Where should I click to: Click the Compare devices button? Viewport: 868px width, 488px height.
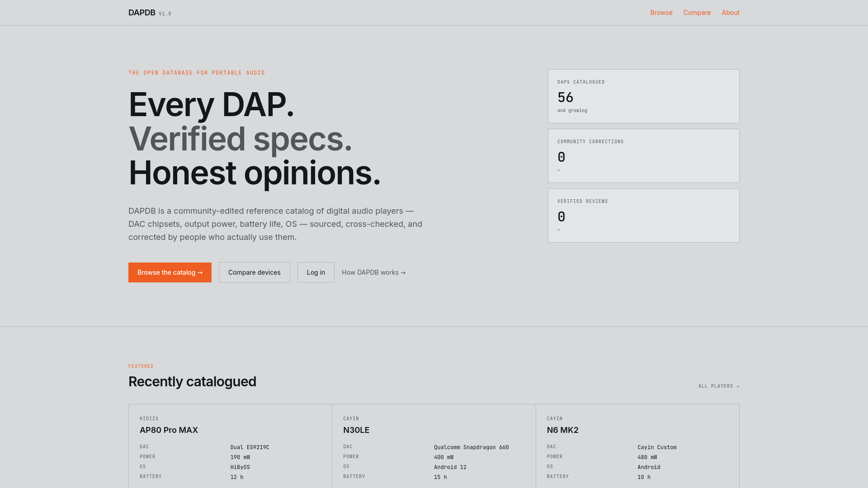click(x=255, y=272)
